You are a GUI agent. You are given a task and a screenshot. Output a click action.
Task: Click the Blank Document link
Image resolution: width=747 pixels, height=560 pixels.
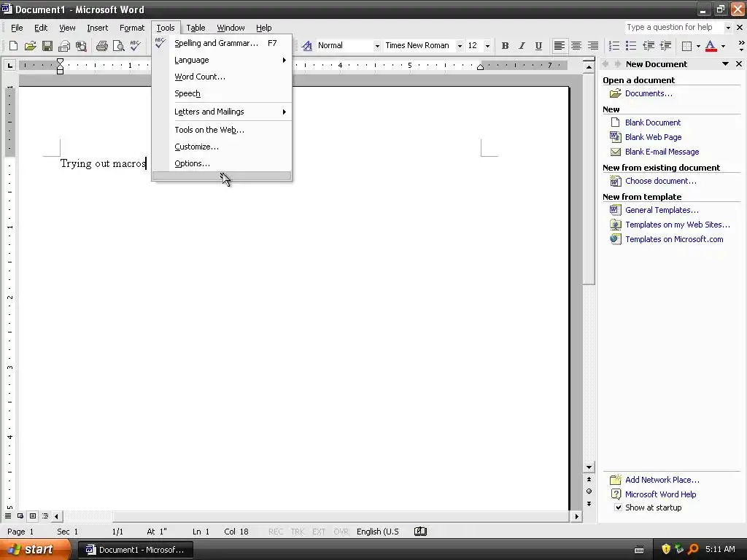[x=653, y=122]
